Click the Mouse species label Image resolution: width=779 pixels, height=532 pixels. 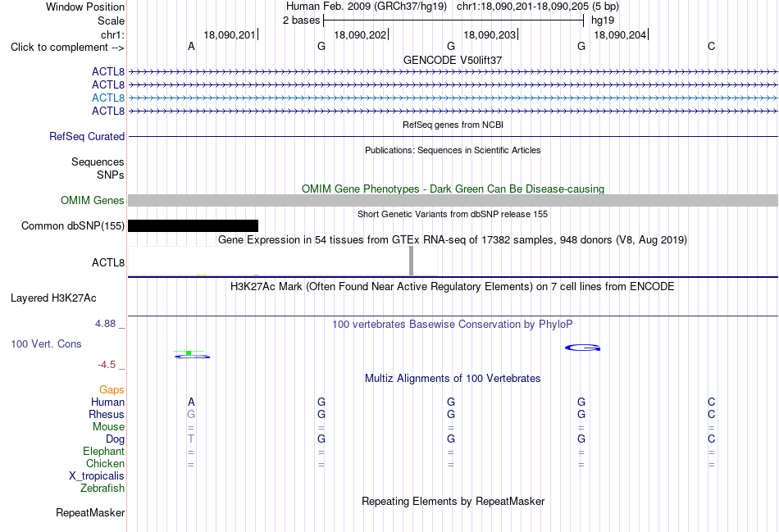108,427
